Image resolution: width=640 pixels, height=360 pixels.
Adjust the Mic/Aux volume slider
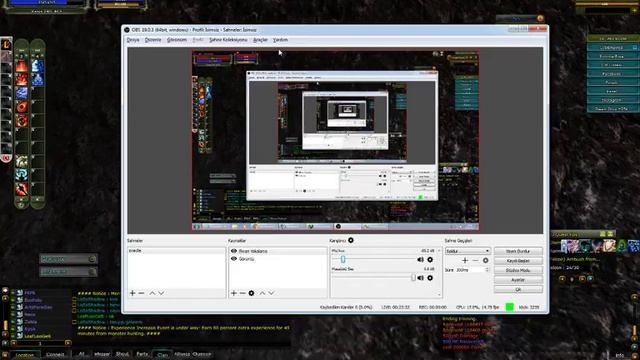click(x=343, y=260)
